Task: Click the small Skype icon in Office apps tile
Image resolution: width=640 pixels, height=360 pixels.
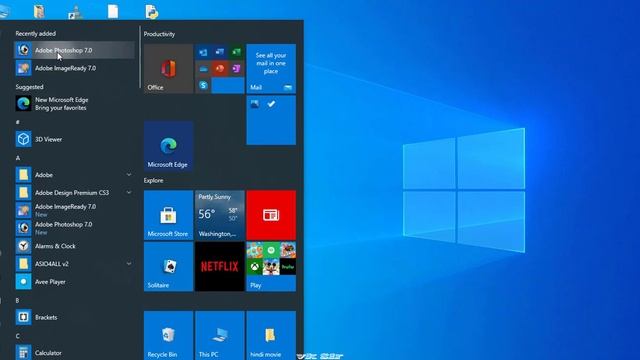Action: pyautogui.click(x=203, y=85)
